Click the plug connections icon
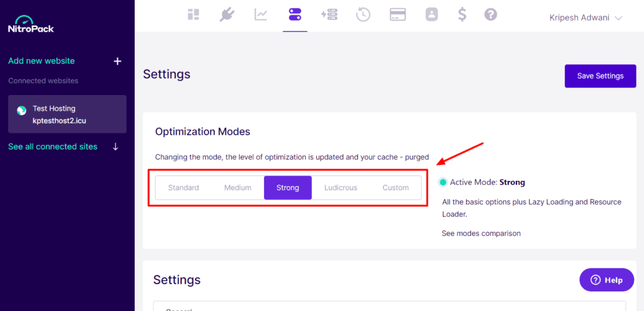644x311 pixels. (226, 14)
